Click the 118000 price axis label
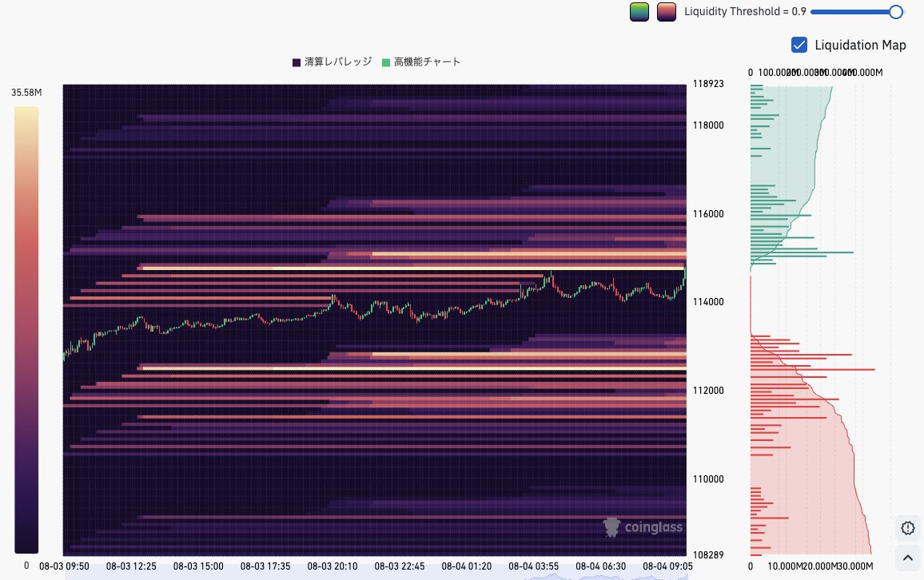The width and height of the screenshot is (924, 580). pos(707,125)
